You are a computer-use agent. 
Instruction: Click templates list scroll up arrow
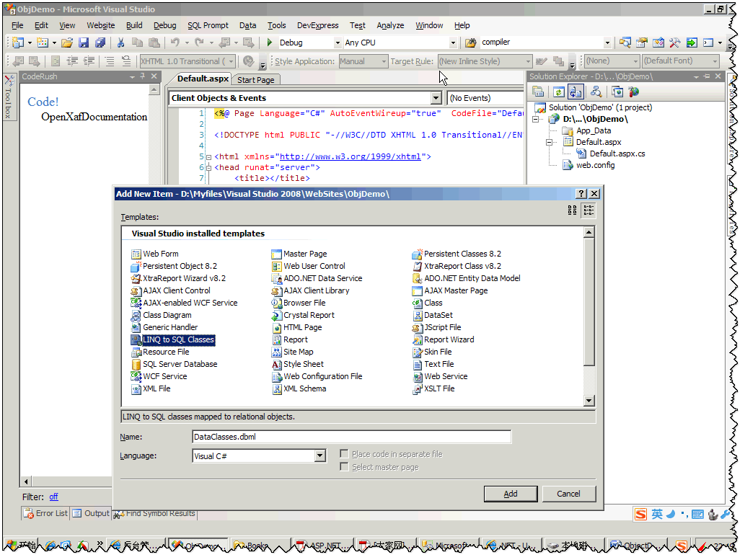(588, 232)
